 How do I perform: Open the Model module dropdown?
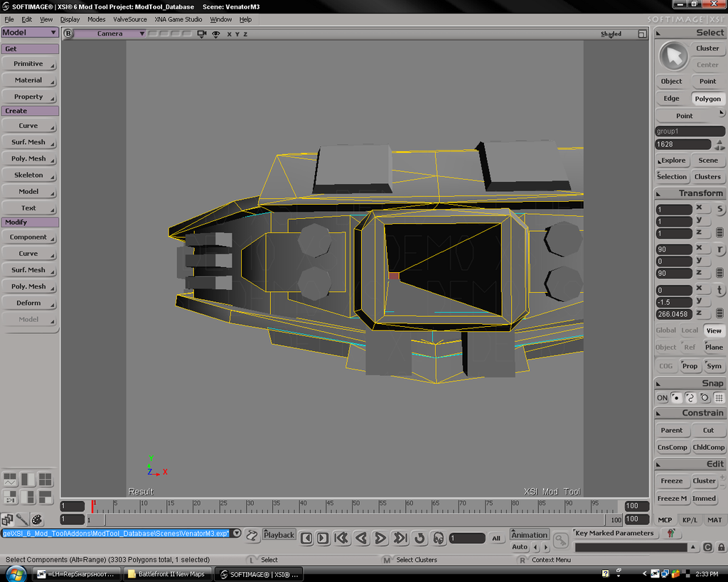(x=29, y=33)
